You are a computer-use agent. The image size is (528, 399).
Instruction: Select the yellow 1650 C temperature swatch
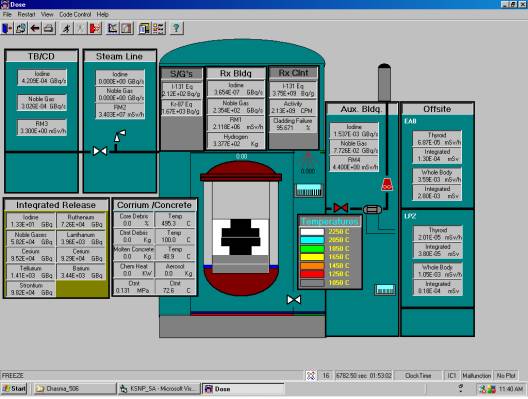(312, 257)
